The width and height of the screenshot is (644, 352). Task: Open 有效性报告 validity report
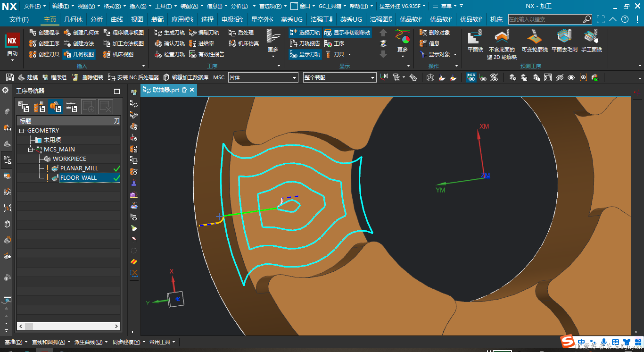[x=206, y=54]
